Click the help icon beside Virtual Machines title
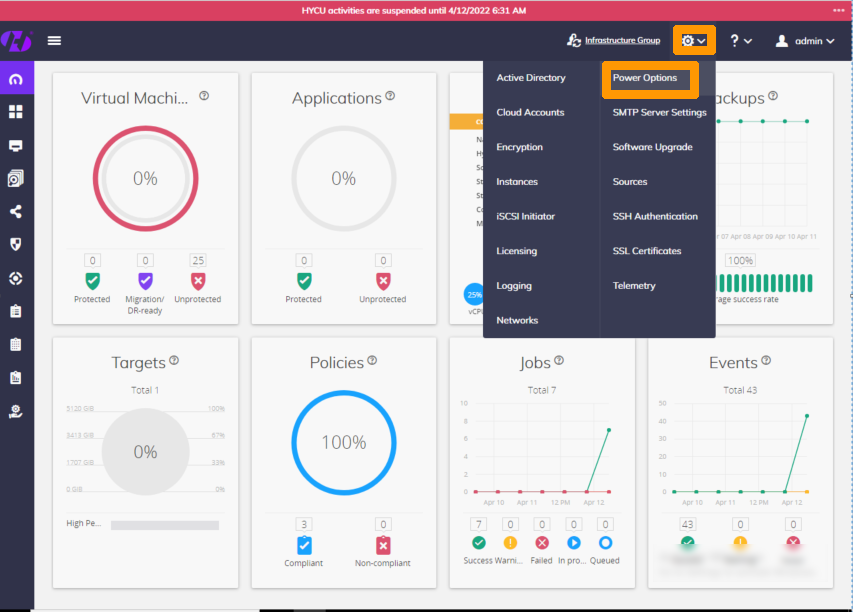The height and width of the screenshot is (612, 853). coord(204,96)
